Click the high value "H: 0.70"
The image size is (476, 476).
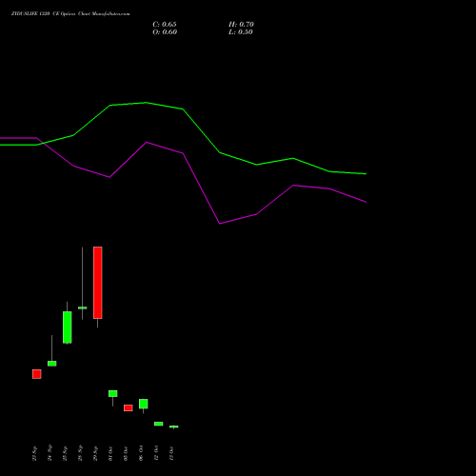coord(241,25)
